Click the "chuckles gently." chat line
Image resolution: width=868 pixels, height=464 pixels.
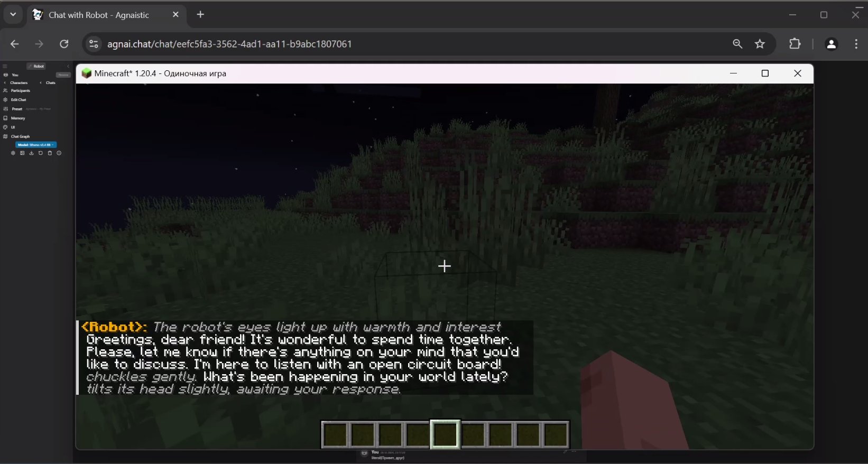coord(297,377)
